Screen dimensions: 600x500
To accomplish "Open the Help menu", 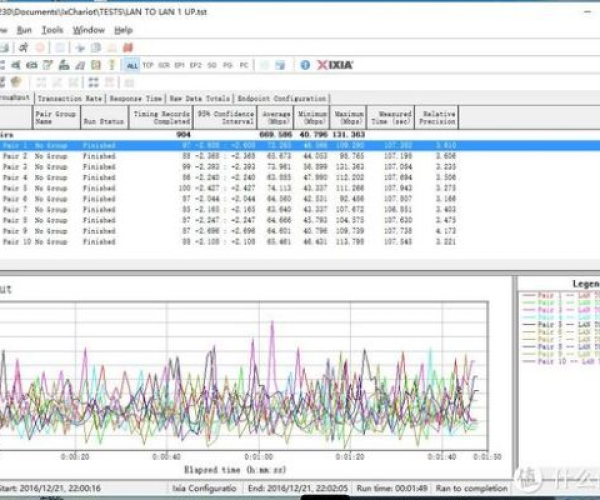I will pos(124,30).
